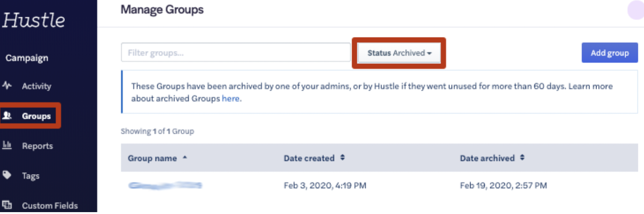This screenshot has width=644, height=214.
Task: Follow the 'here' link about archived Groups
Action: (230, 99)
